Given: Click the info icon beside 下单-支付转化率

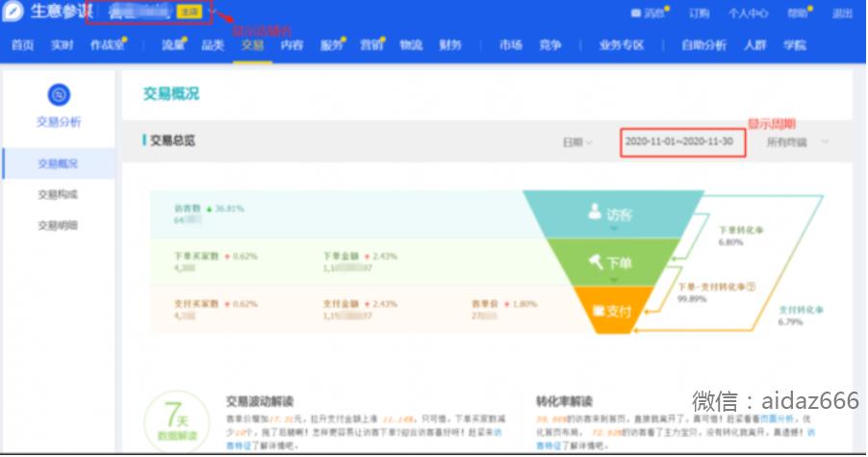Looking at the screenshot, I should click(x=752, y=287).
